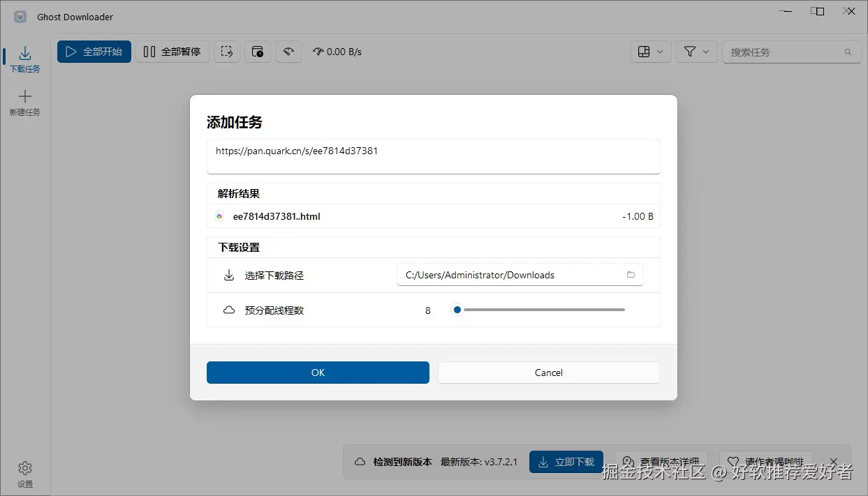Click the thread count slider handle
Screen dimensions: 868x496
457,310
